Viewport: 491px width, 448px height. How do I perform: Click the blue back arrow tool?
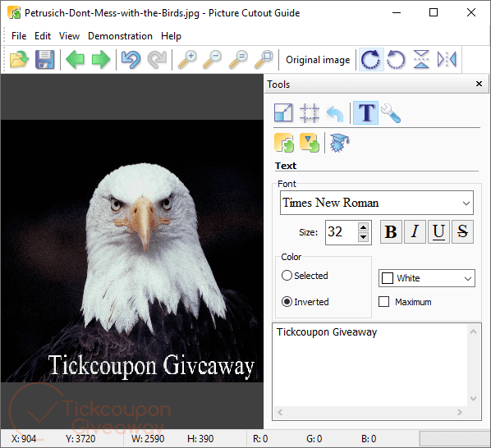pos(335,113)
